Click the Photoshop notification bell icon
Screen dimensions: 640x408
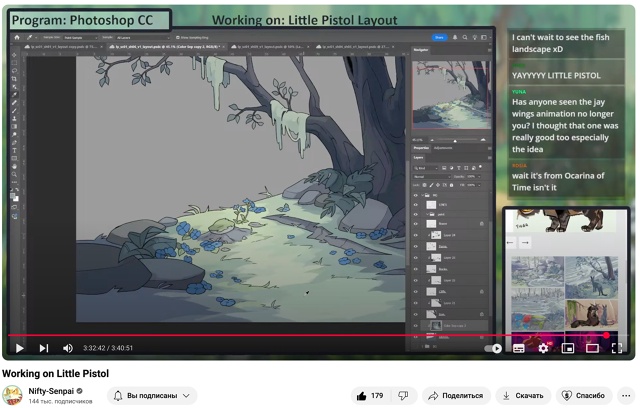pyautogui.click(x=455, y=37)
